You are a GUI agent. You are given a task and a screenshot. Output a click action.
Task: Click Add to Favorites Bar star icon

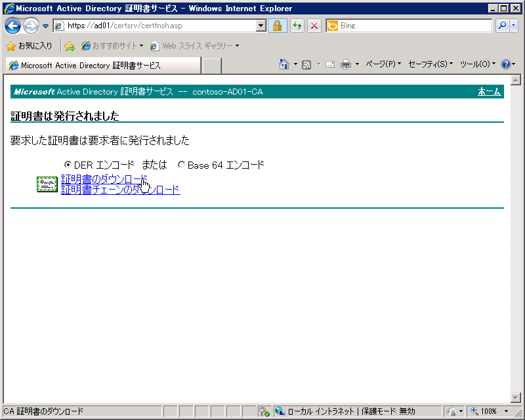(70, 46)
